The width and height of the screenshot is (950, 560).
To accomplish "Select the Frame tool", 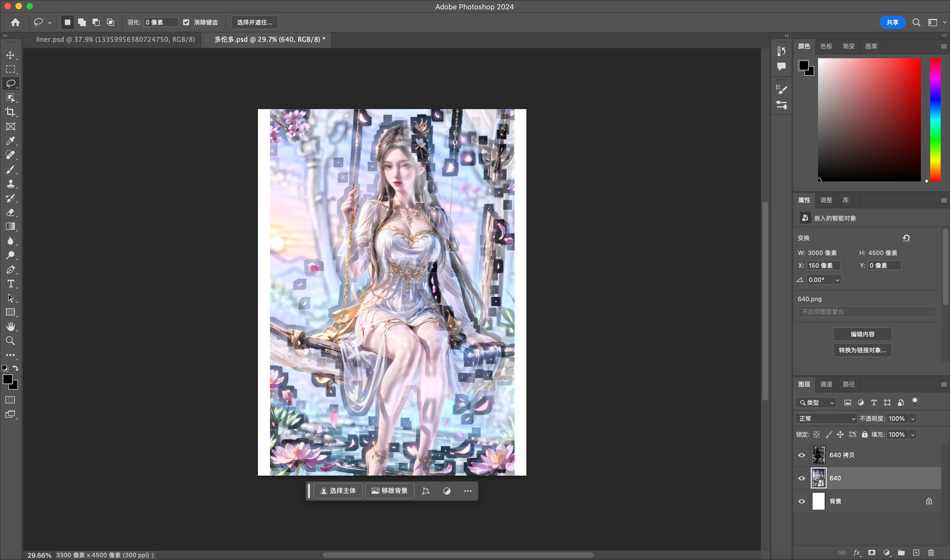I will (x=10, y=126).
